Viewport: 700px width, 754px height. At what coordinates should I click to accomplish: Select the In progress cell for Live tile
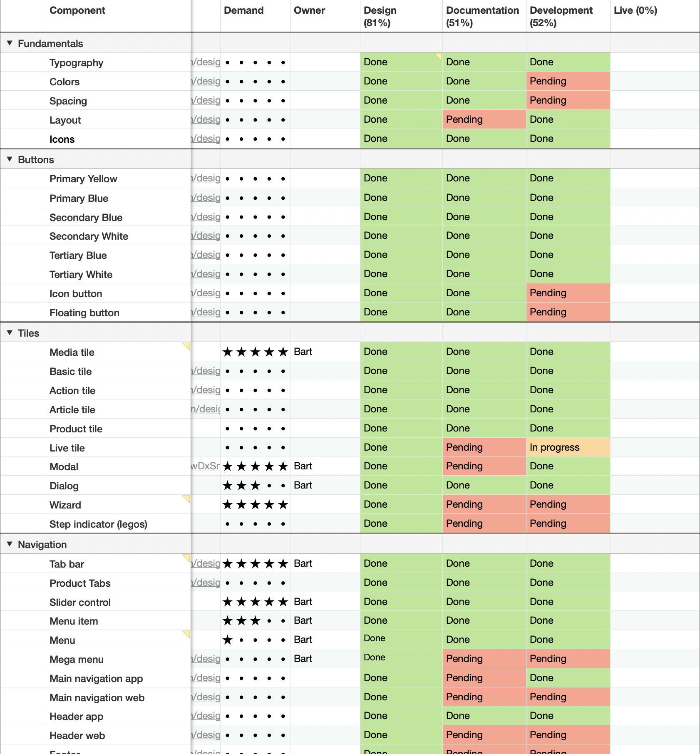[x=568, y=447]
